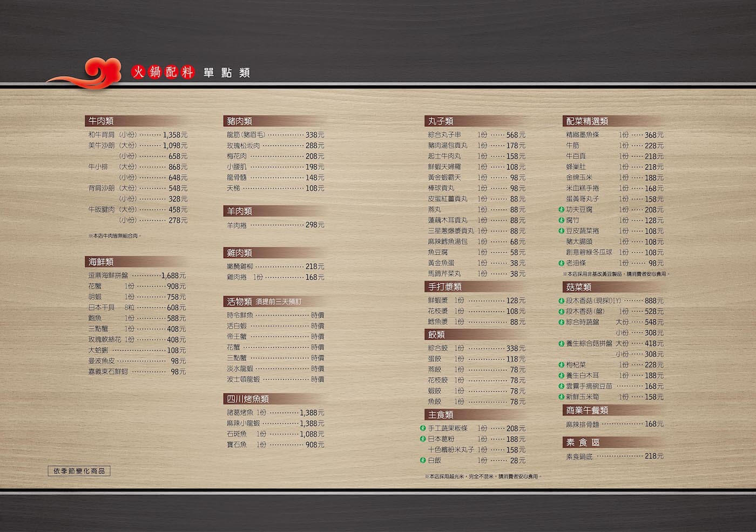Viewport: 756px width, 532px height.
Task: Click the green icon beside 腐竹
Action: point(562,220)
